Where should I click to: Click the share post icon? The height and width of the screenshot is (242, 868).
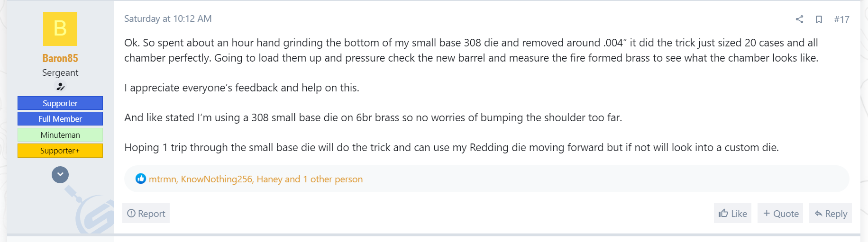pyautogui.click(x=799, y=19)
